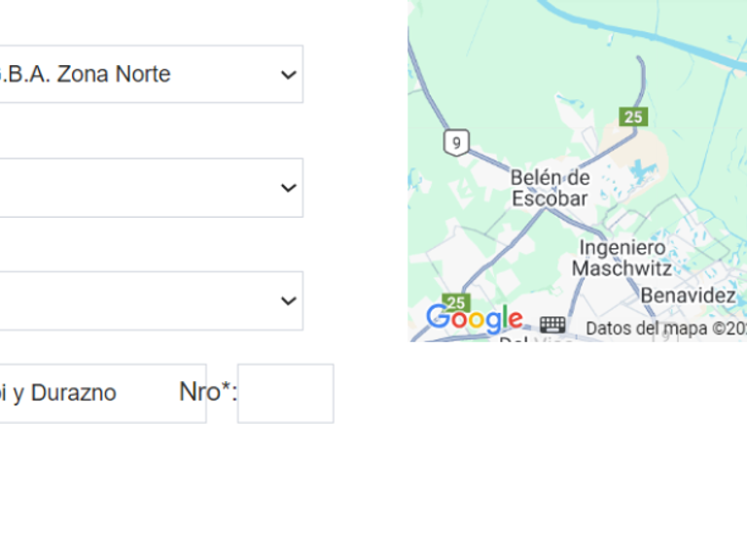Click the partially hidden "Del Viso" map label
Viewport: 747px width, 560px height.
525,340
